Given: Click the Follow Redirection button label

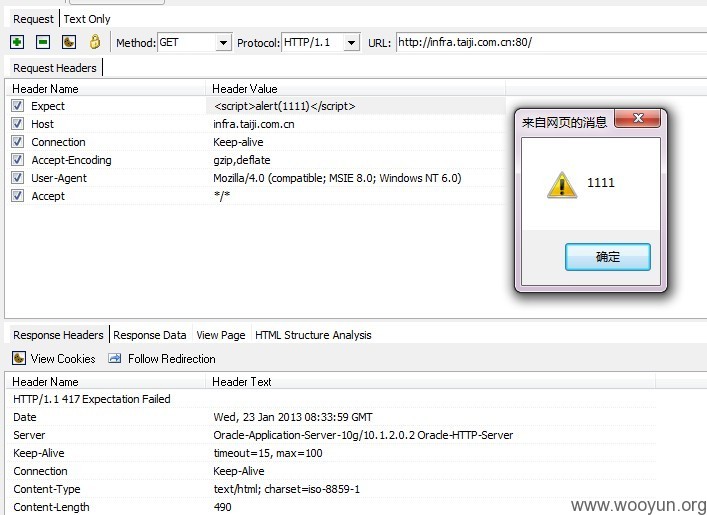Looking at the screenshot, I should pyautogui.click(x=172, y=359).
